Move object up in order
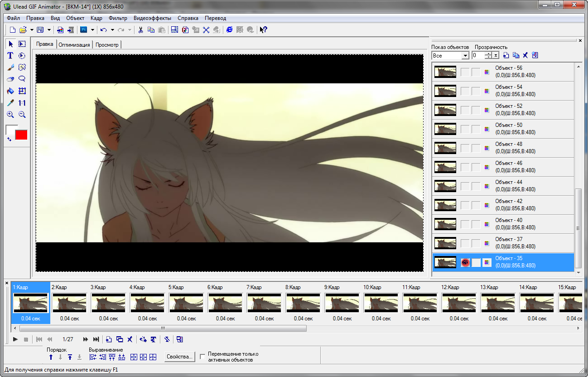 (x=51, y=357)
